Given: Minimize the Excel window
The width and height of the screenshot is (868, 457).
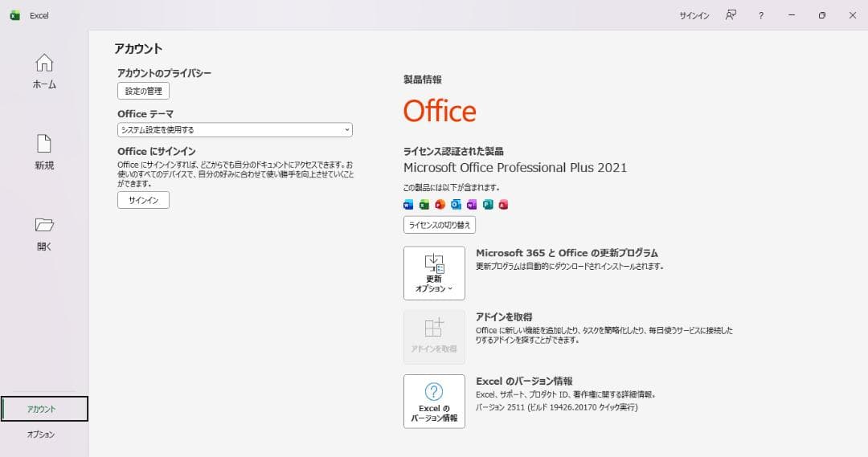Looking at the screenshot, I should click(792, 15).
